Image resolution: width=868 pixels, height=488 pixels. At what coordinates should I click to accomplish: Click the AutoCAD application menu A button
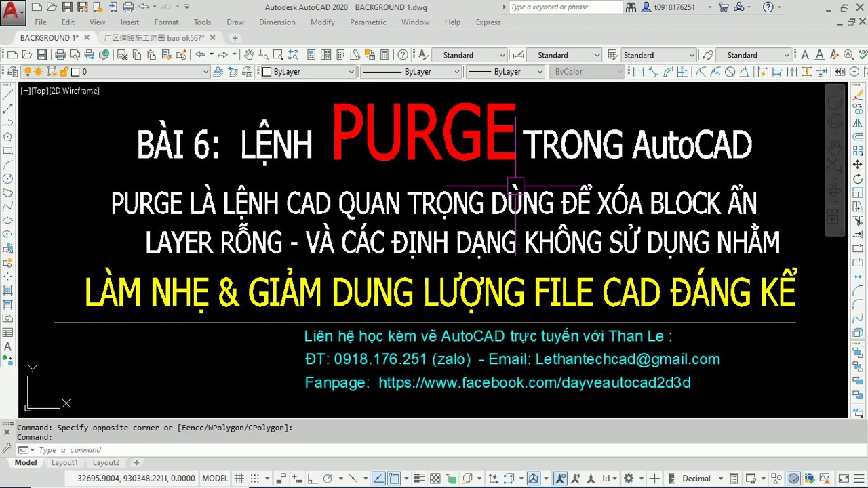coord(12,12)
